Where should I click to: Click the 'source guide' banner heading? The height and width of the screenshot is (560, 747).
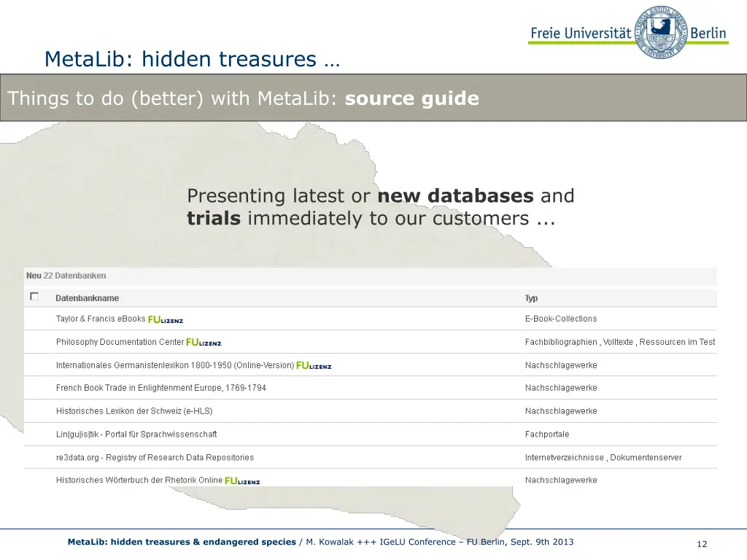pyautogui.click(x=411, y=98)
